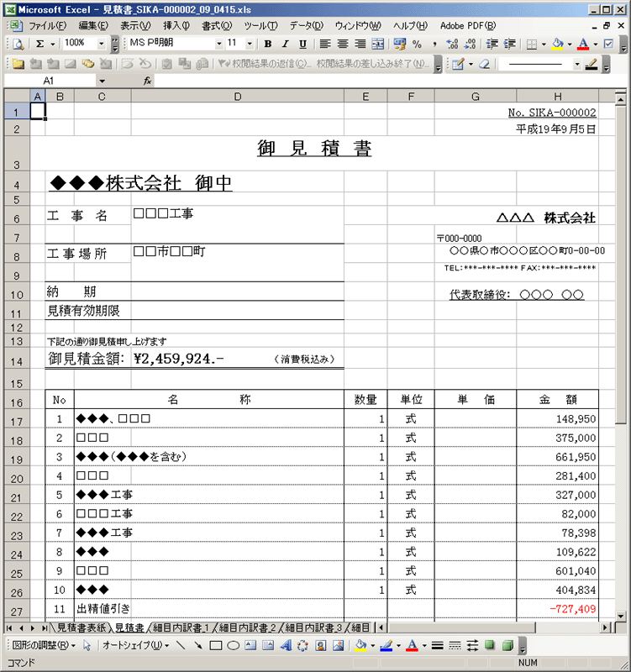Insert WordArt from Drawing toolbar
Viewport: 631px width, 672px height.
click(x=285, y=646)
